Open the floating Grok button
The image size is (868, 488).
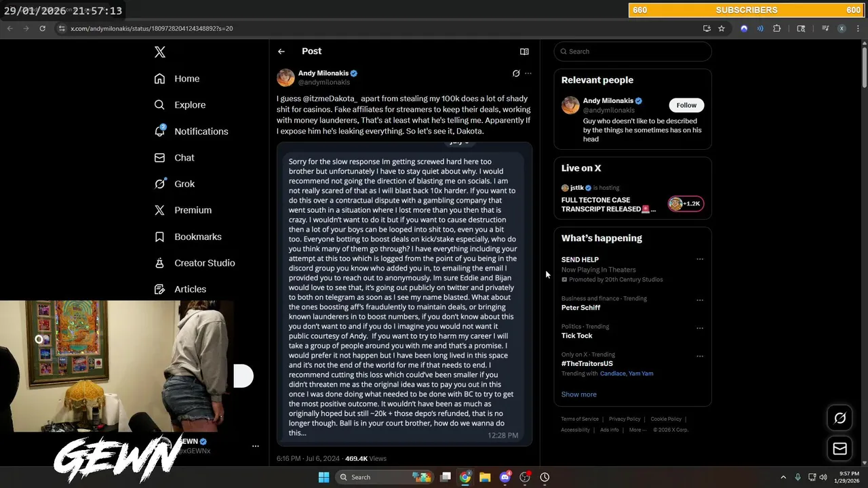(840, 418)
